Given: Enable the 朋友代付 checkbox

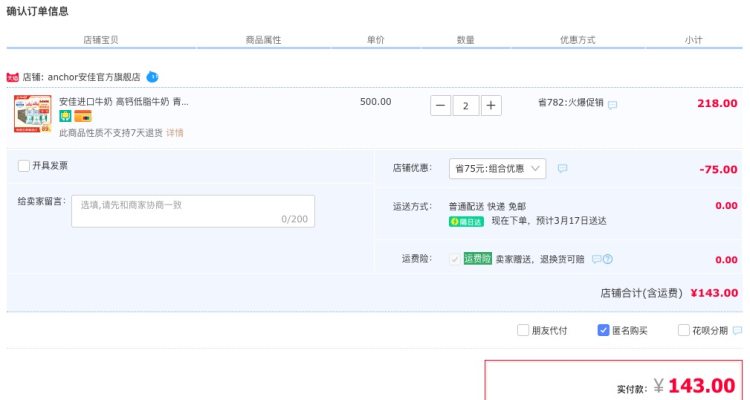Looking at the screenshot, I should point(523,330).
